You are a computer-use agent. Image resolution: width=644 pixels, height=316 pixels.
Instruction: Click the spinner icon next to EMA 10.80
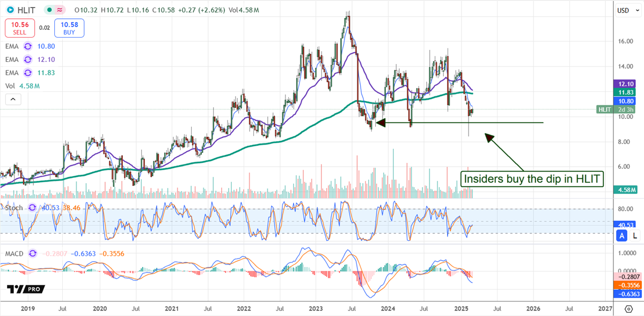coord(27,46)
